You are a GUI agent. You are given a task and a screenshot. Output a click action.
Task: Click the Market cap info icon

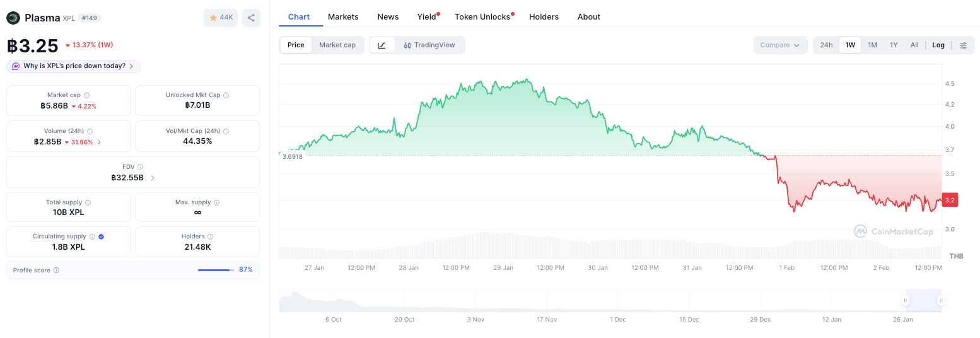(87, 95)
